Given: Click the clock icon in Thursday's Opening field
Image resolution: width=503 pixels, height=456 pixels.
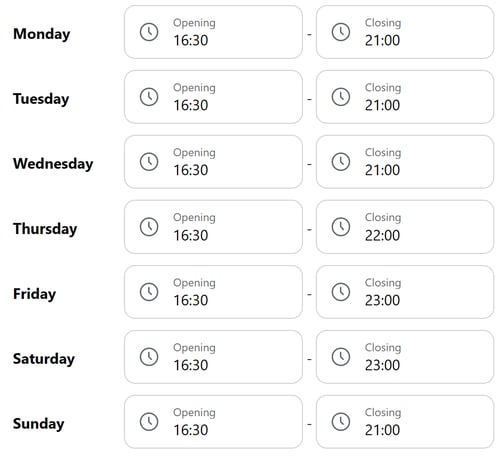Looking at the screenshot, I should [149, 227].
